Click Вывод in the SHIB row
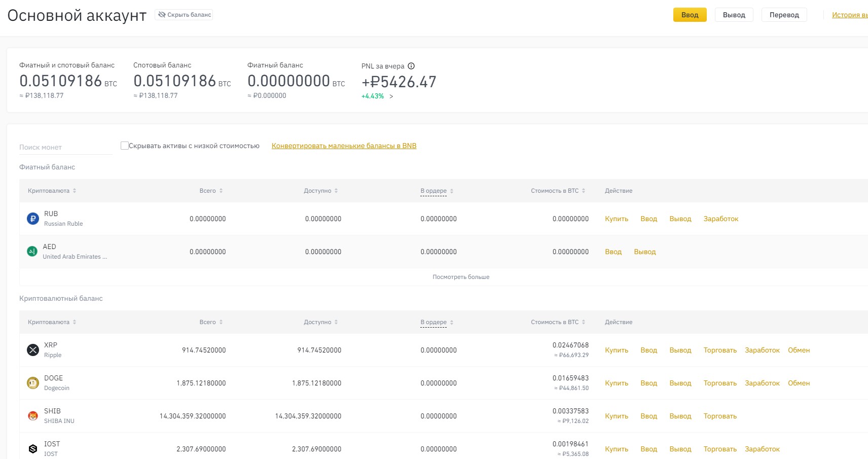This screenshot has width=868, height=459. tap(680, 416)
